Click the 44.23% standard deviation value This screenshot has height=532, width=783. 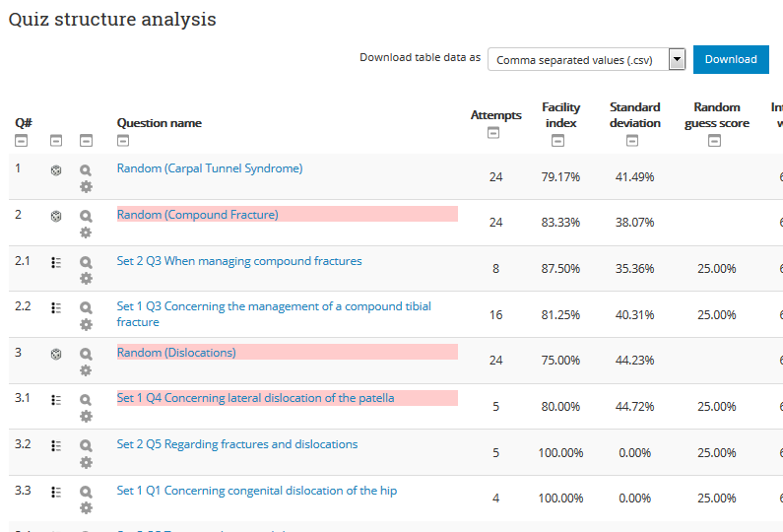(634, 361)
